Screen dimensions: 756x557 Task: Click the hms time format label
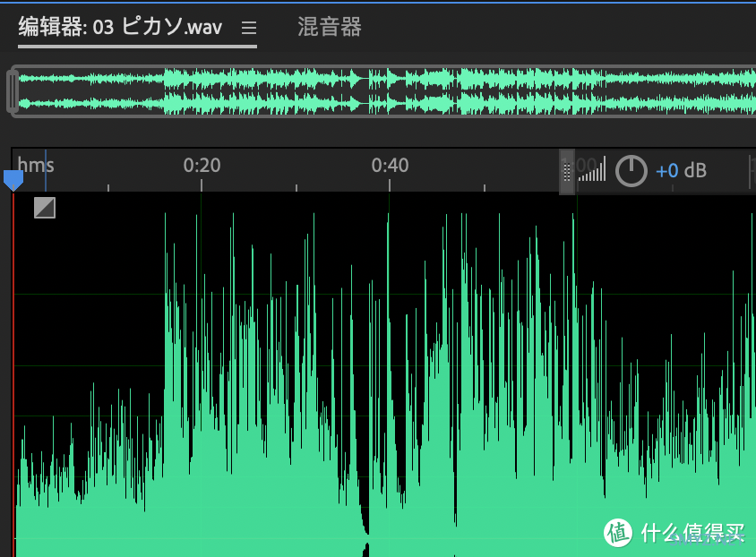pyautogui.click(x=36, y=166)
